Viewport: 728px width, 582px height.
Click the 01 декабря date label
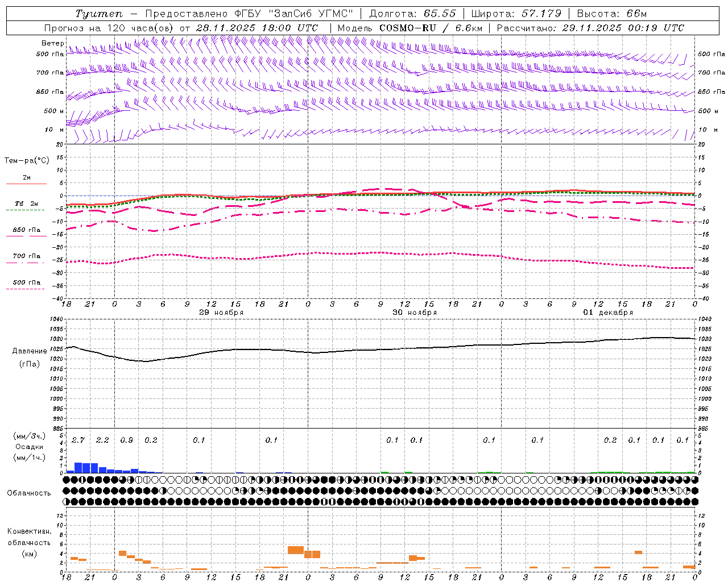[608, 313]
